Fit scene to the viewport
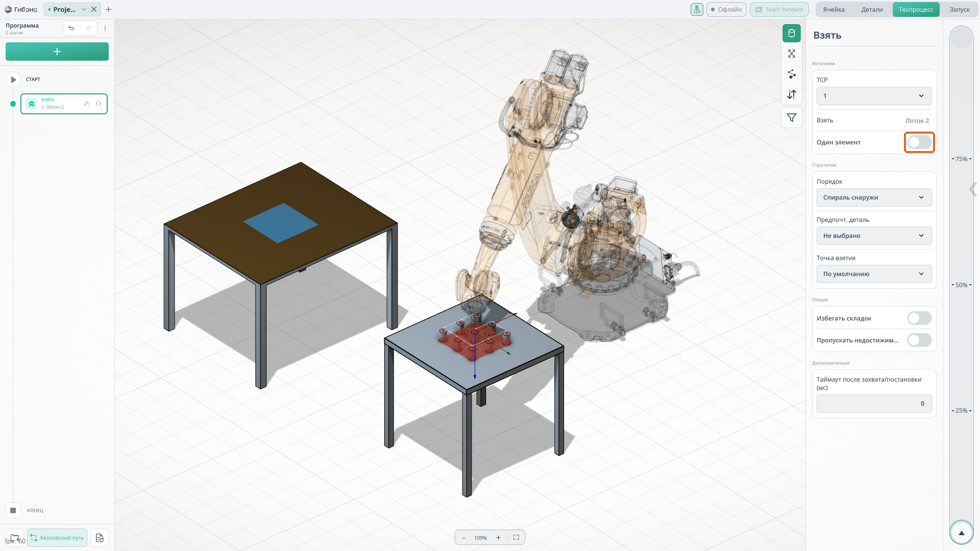This screenshot has height=551, width=980. [516, 538]
